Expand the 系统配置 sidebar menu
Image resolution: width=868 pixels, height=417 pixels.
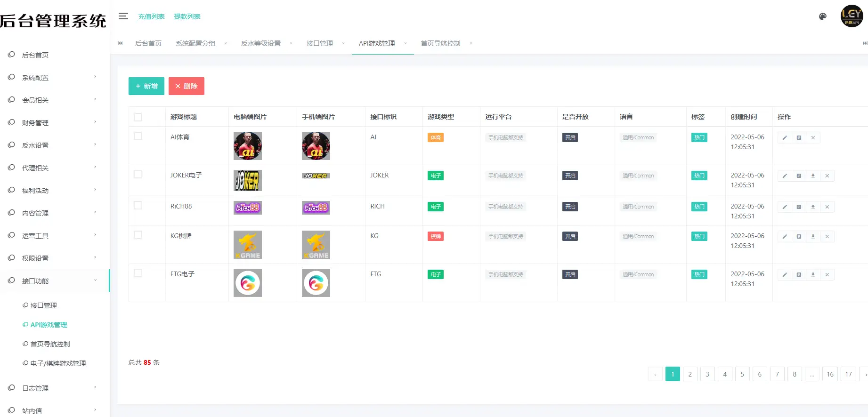click(55, 77)
